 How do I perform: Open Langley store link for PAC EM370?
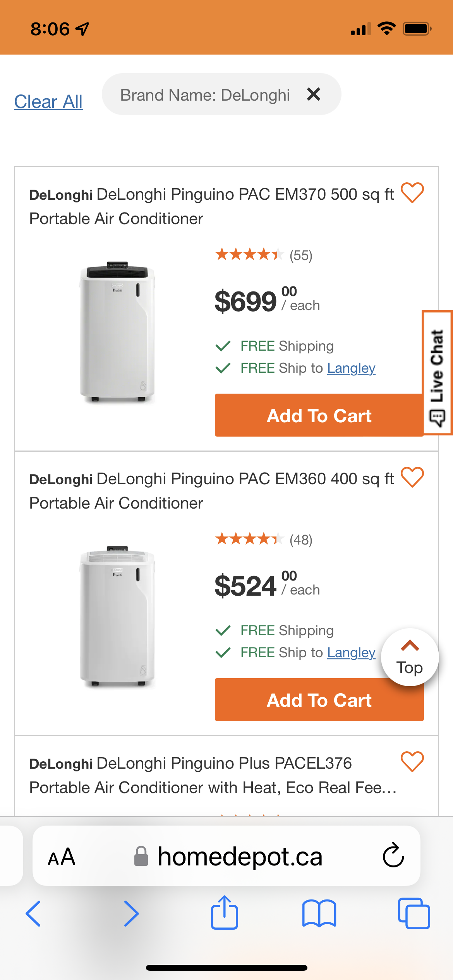point(351,368)
